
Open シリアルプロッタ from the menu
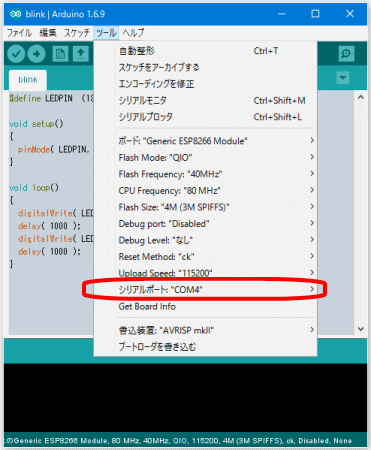point(205,117)
